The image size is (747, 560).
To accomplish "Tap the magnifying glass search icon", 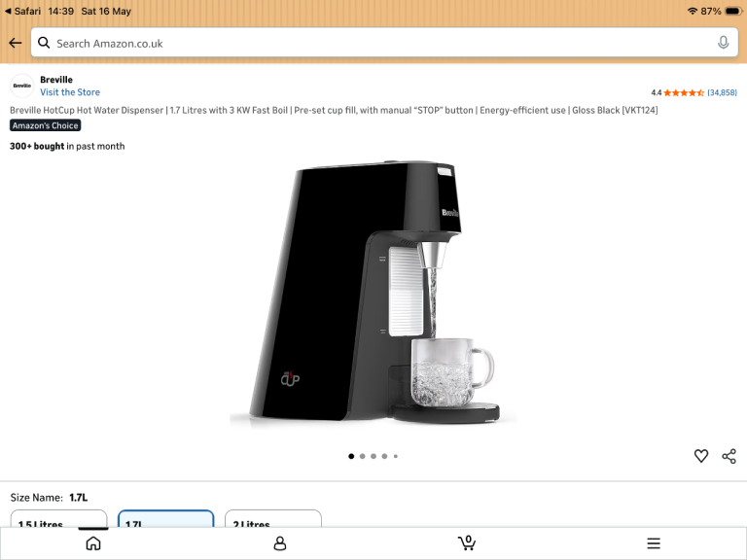I will 44,43.
